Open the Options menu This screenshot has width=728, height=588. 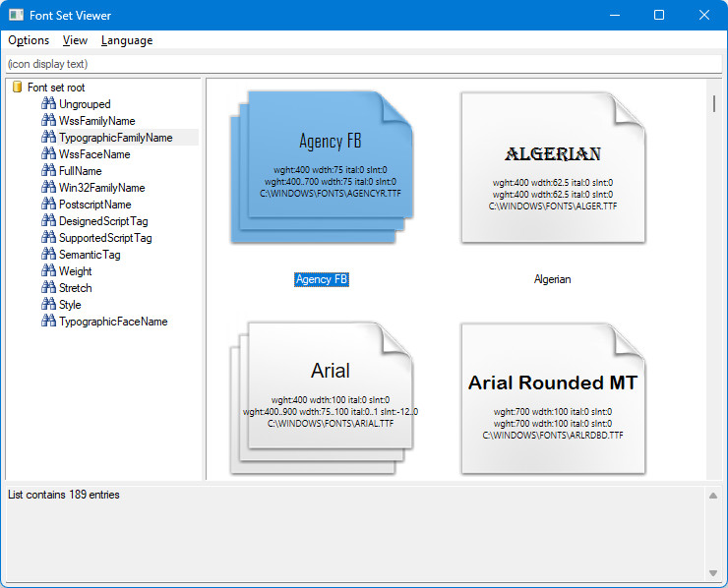29,40
